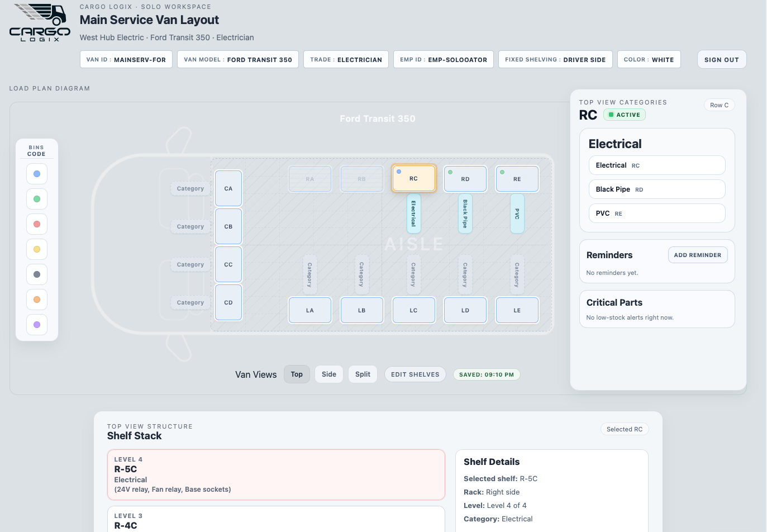Add a new reminder
The image size is (767, 532).
[698, 255]
